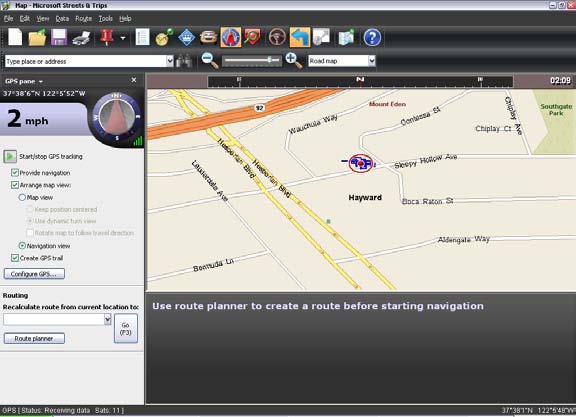Expand the GPS pane title dropdown
The width and height of the screenshot is (576, 417).
(40, 82)
